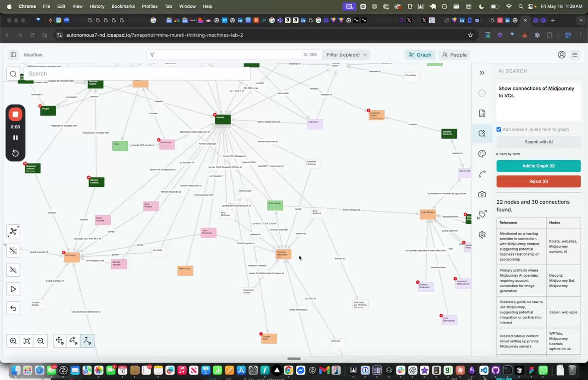Click the filter funnel icon
Image resolution: width=588 pixels, height=380 pixels.
tap(152, 55)
